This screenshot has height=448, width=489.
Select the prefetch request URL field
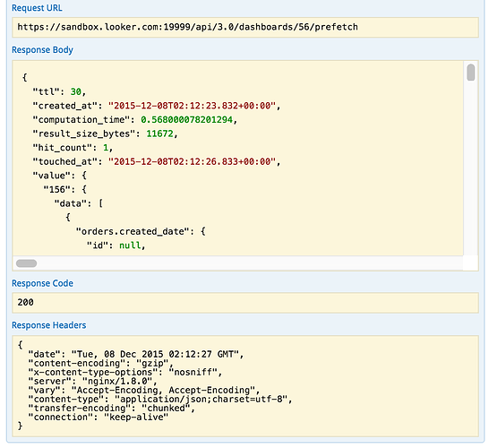point(245,27)
